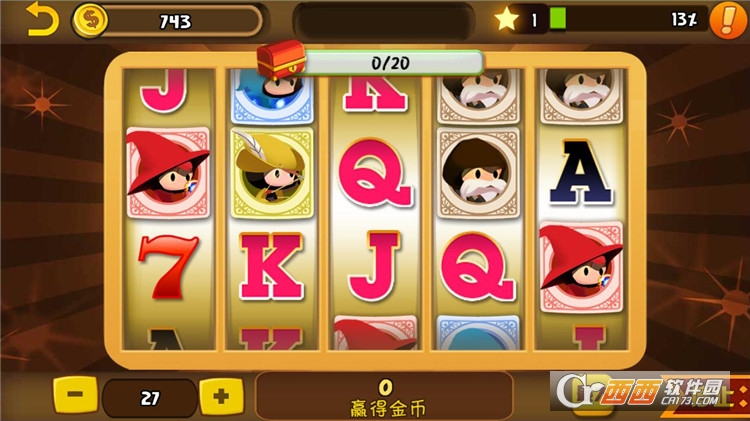Screen dimensions: 750x421
Task: Click the yellow star level icon
Action: click(x=506, y=19)
